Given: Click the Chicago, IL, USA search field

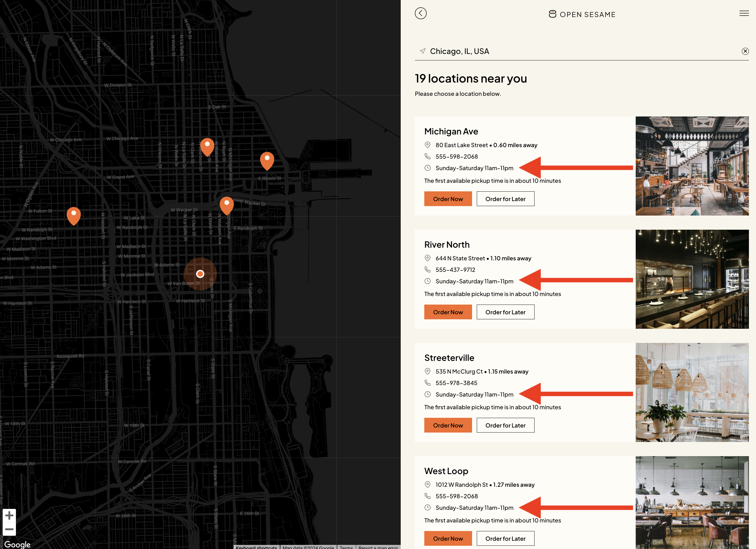Looking at the screenshot, I should tap(581, 51).
